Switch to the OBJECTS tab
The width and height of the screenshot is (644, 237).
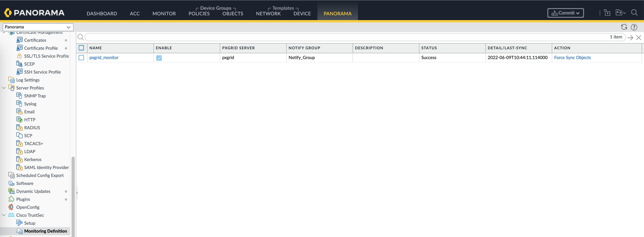coord(233,14)
